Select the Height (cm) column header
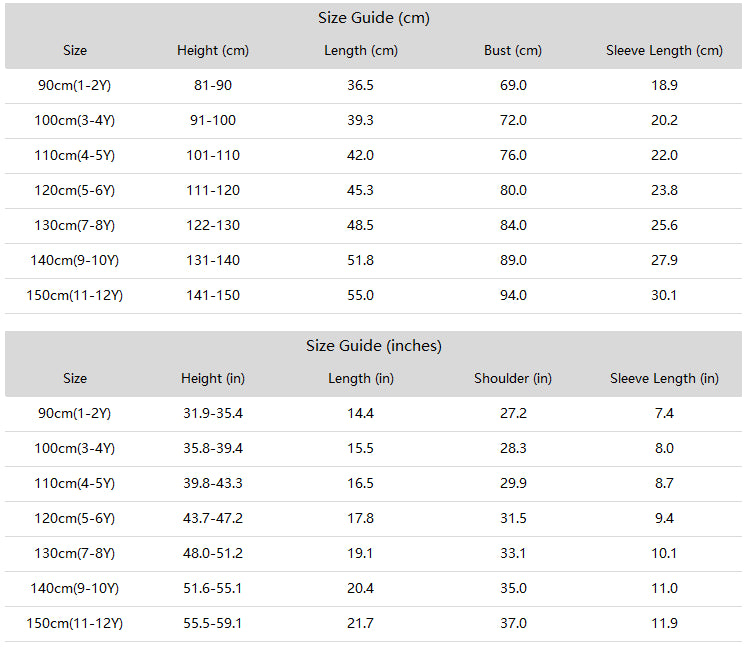 coord(213,50)
